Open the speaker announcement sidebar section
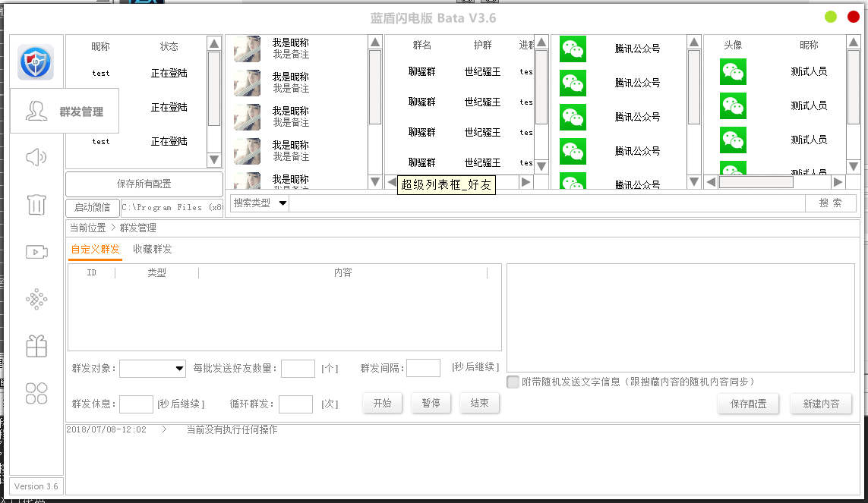Viewport: 868px width, 503px height. coord(36,158)
